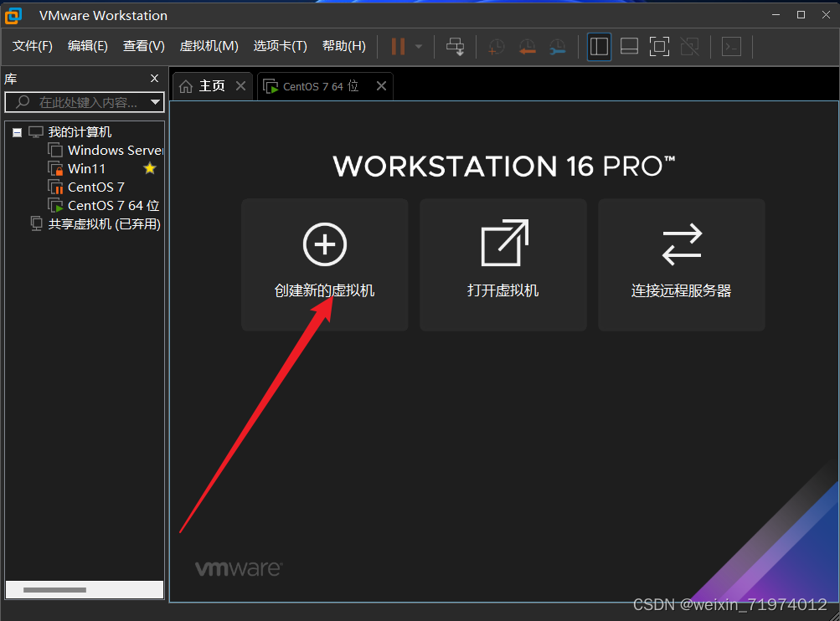Click the 共享虚拟机 shared VMs icon
The width and height of the screenshot is (840, 621).
[36, 223]
